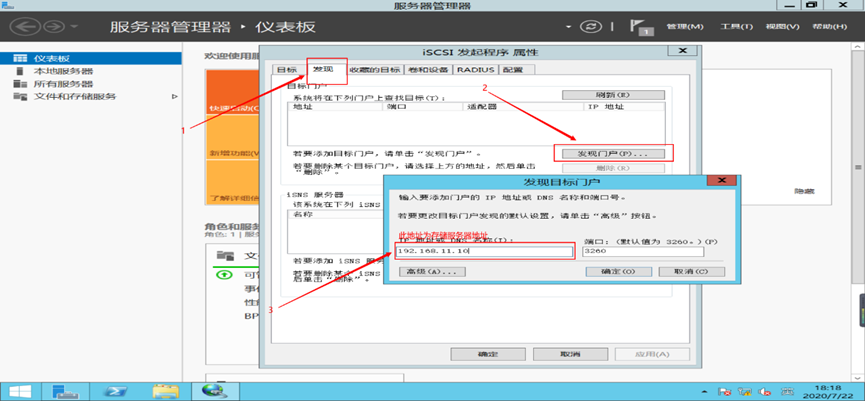Open PowerShell from the taskbar
865x401 pixels.
click(116, 391)
